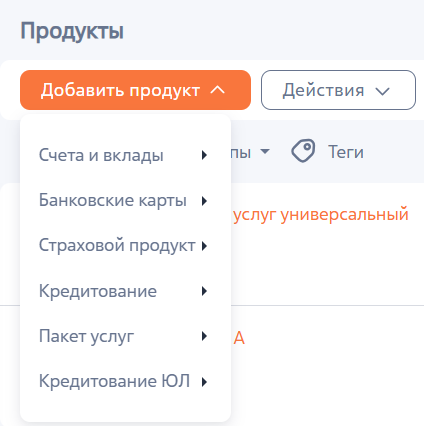Screen dimensions: 424x426
Task: Select Счета и вклады menu item
Action: coord(125,155)
